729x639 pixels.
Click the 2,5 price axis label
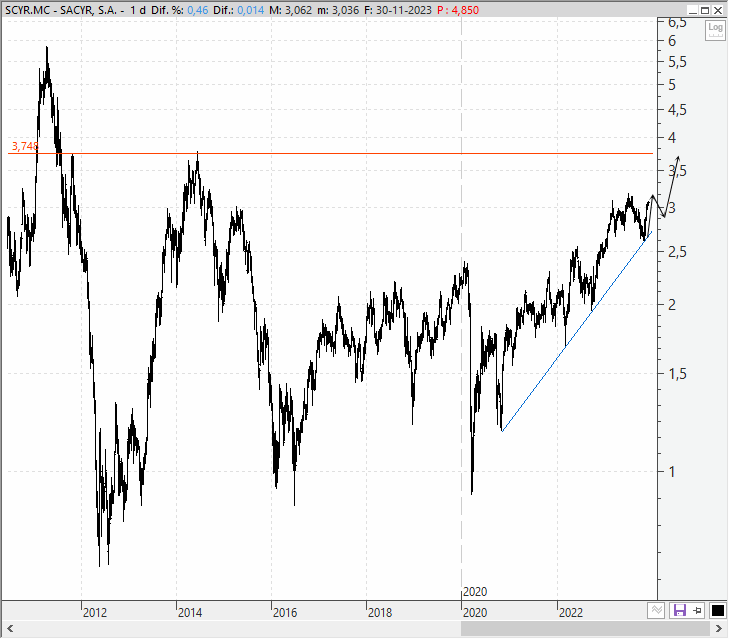(x=677, y=252)
